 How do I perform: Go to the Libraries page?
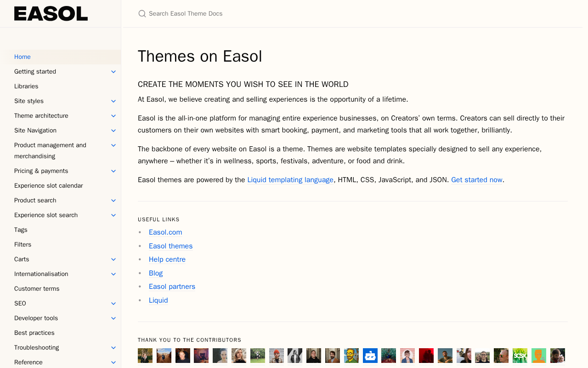(x=26, y=86)
